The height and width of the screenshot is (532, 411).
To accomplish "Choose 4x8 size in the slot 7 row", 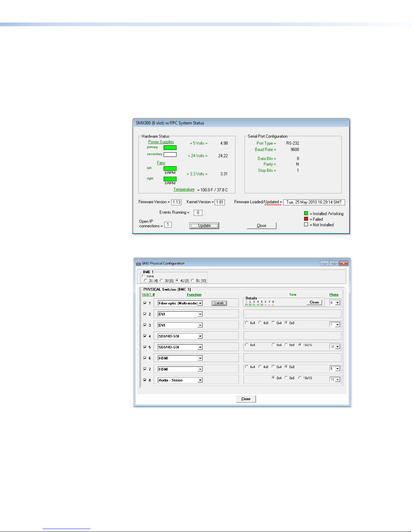I will pos(260,367).
